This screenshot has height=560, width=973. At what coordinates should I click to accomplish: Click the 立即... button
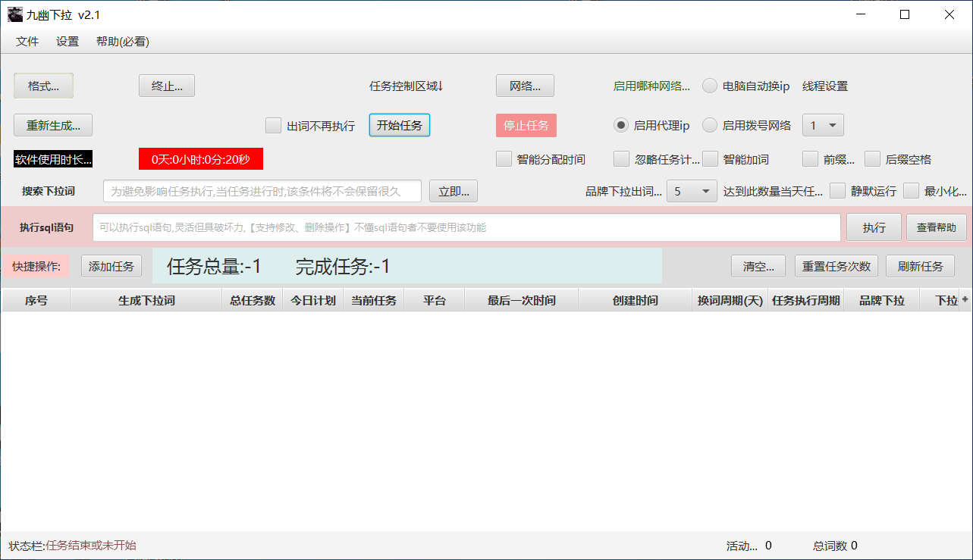(454, 191)
